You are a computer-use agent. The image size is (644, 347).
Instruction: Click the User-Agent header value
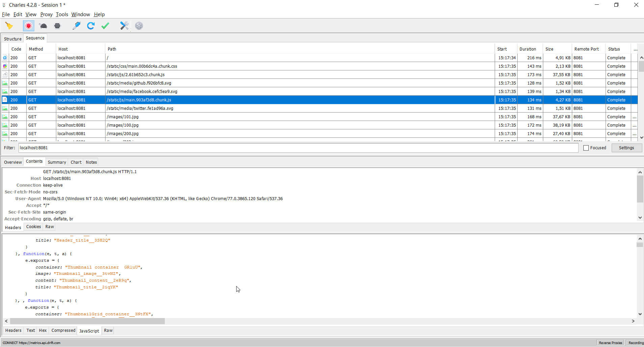tap(163, 199)
